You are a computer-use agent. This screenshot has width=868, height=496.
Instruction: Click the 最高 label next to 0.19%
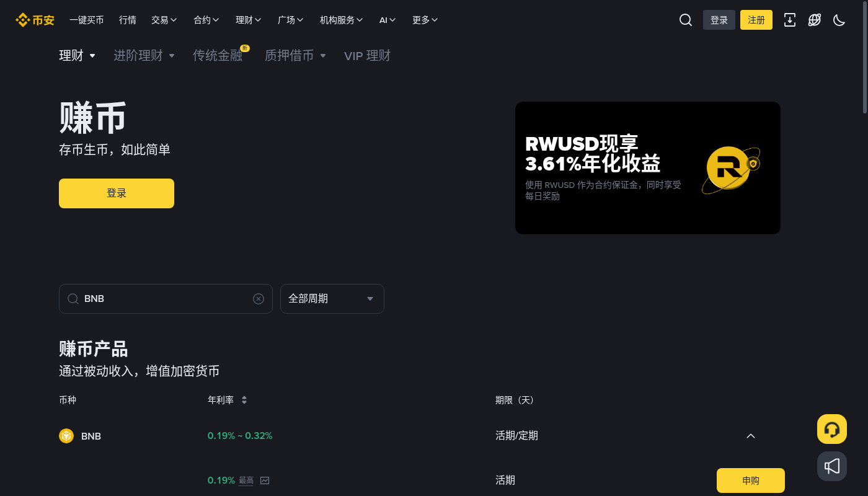pyautogui.click(x=246, y=480)
